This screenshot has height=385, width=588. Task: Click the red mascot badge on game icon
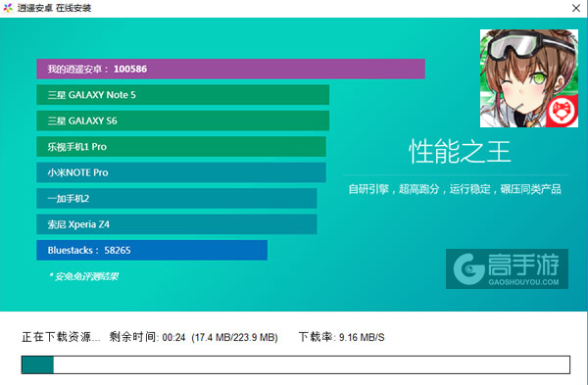(562, 111)
